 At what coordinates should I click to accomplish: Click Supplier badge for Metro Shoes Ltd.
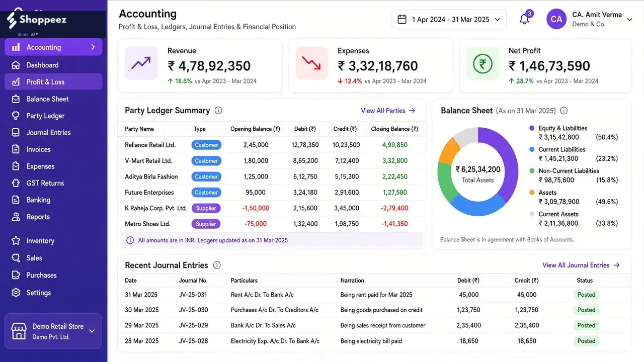[206, 224]
